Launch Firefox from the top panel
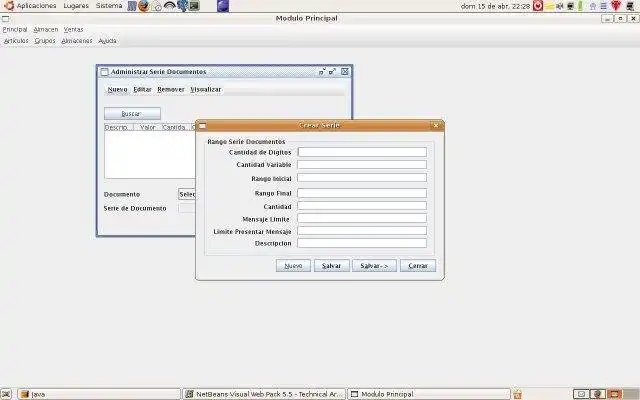Image resolution: width=640 pixels, height=400 pixels. point(143,6)
